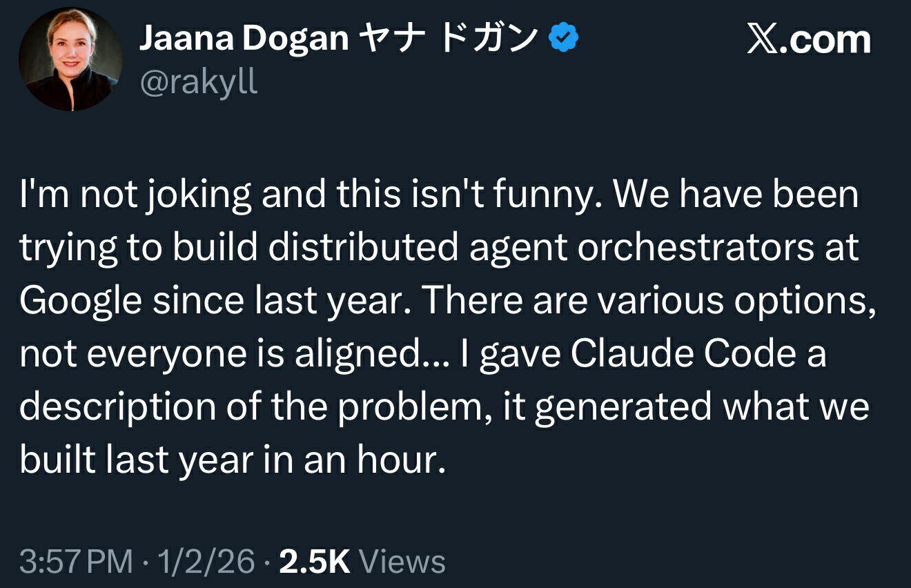
Task: Click the blue verified checkmark badge
Action: pyautogui.click(x=563, y=39)
